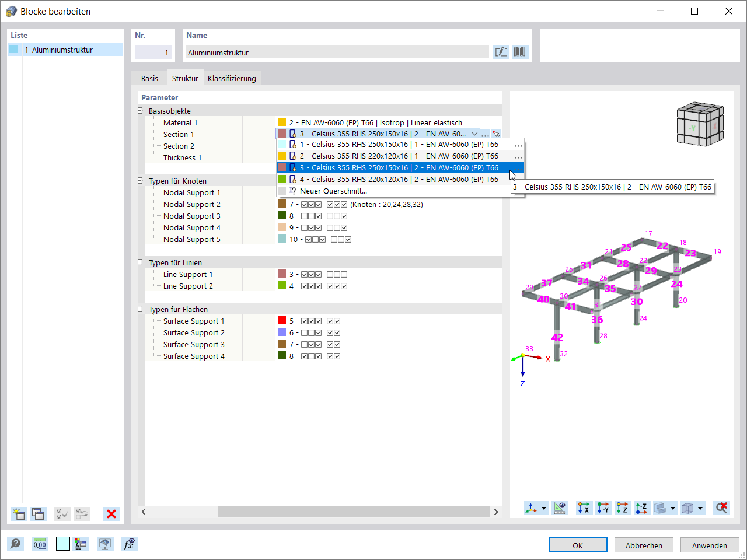Toggle first checkbox of Nodal Support 4 row 9

(304, 228)
